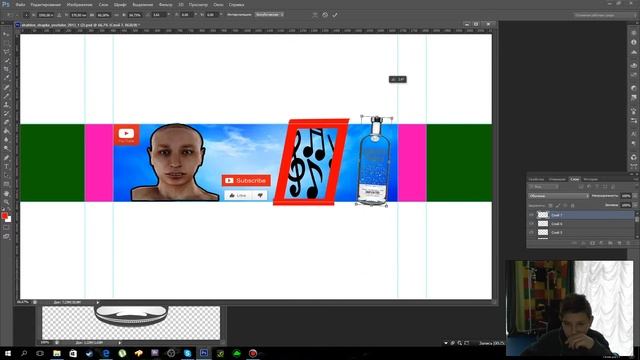Select the History Brush tool
Screen dimensions: 640x360
click(6, 113)
